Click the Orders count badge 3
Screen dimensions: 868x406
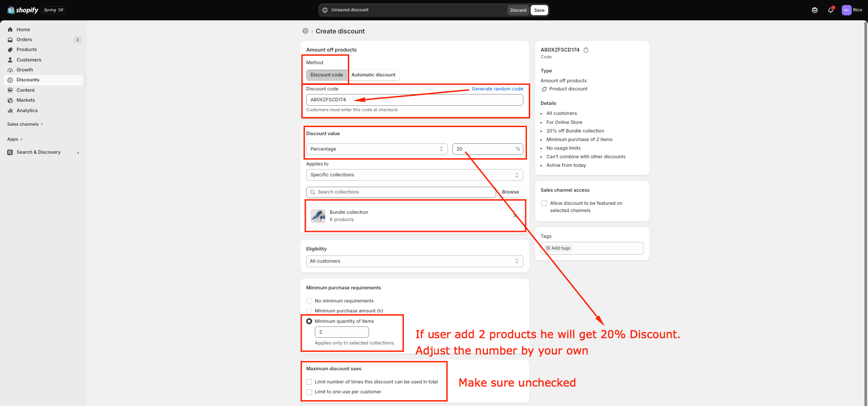(77, 39)
